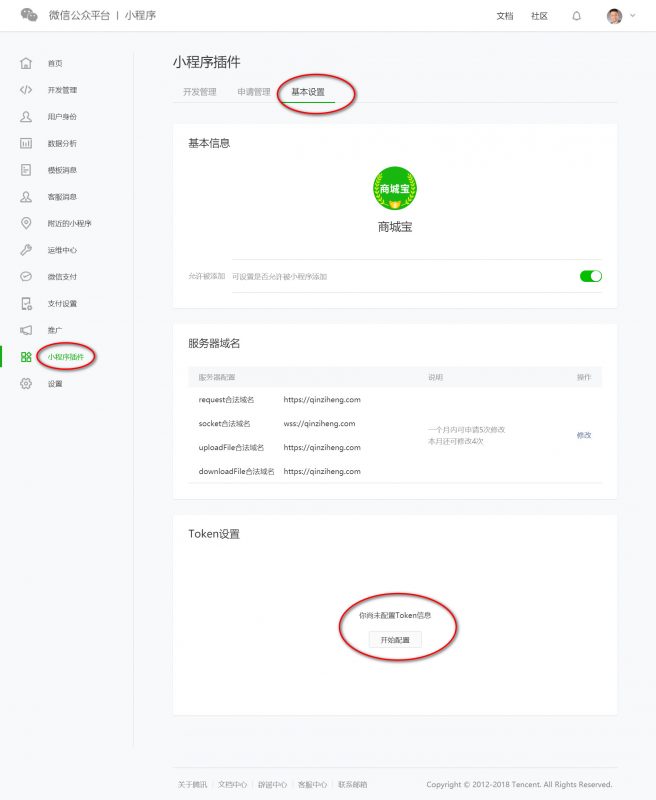
Task: Click the uploadFile合法域名 row label
Action: coord(231,447)
